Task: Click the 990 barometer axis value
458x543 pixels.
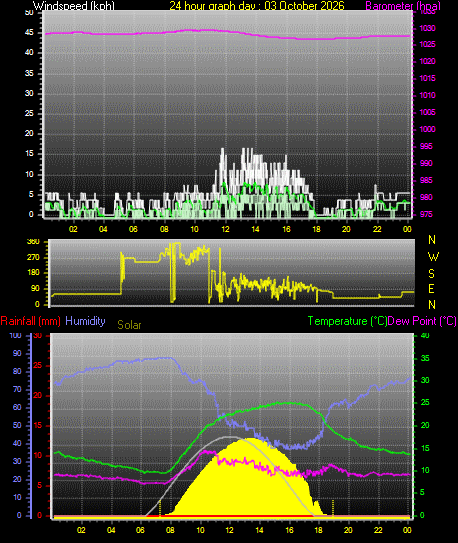Action: pos(426,163)
